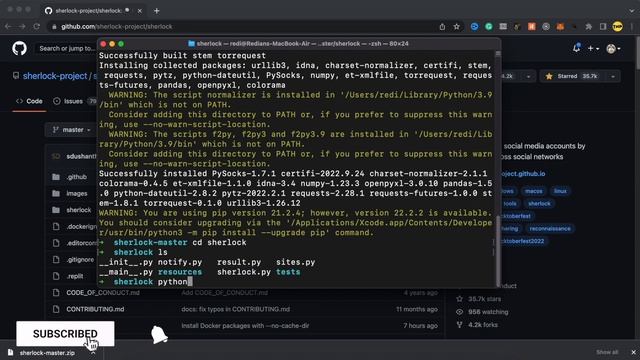Image resolution: width=640 pixels, height=360 pixels.
Task: Click the Starred button
Action: click(x=572, y=76)
